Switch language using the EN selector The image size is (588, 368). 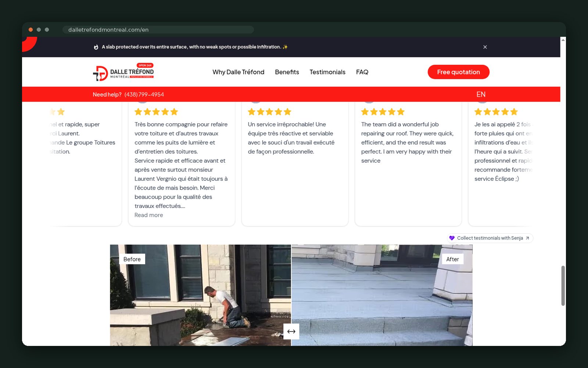pyautogui.click(x=481, y=95)
